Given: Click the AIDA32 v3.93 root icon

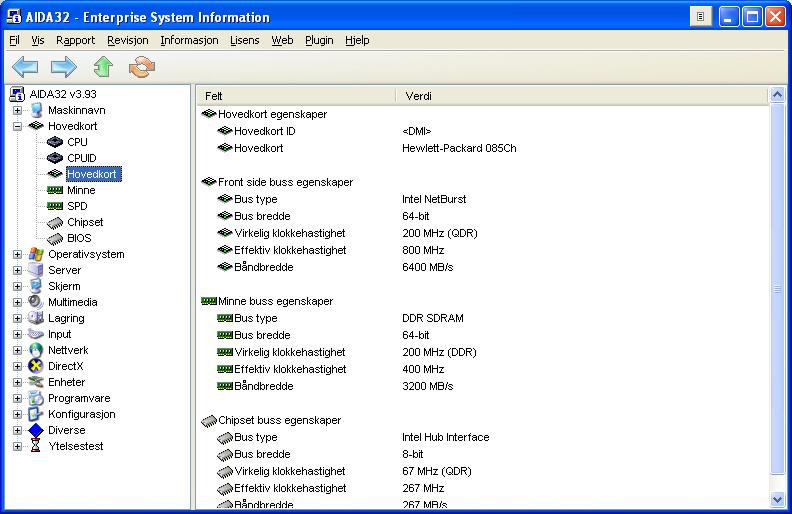Looking at the screenshot, I should 17,94.
